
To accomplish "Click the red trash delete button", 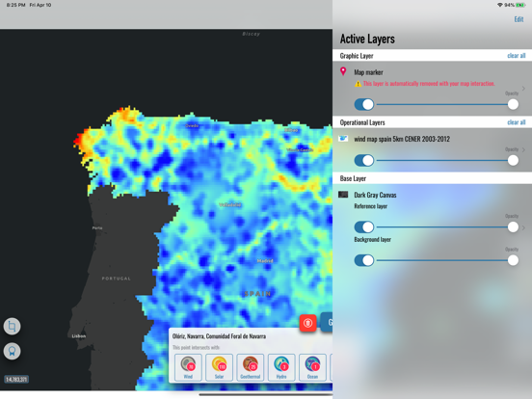I will (307, 323).
